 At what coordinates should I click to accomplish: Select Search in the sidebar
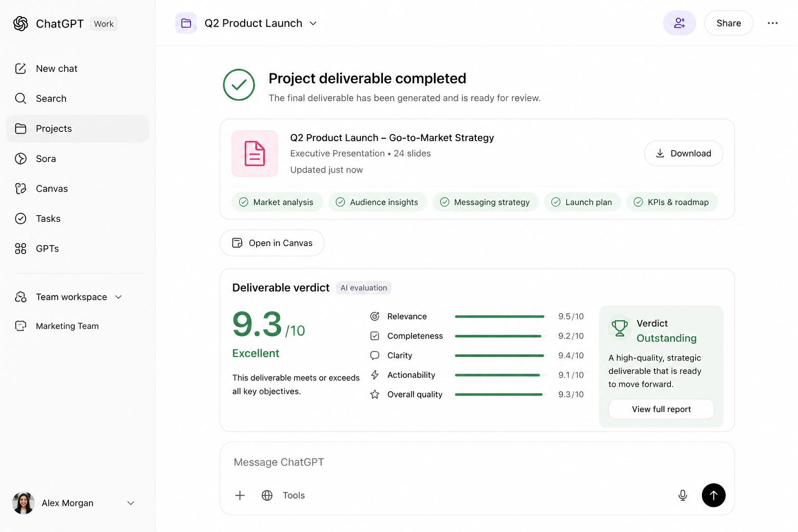tap(77, 99)
